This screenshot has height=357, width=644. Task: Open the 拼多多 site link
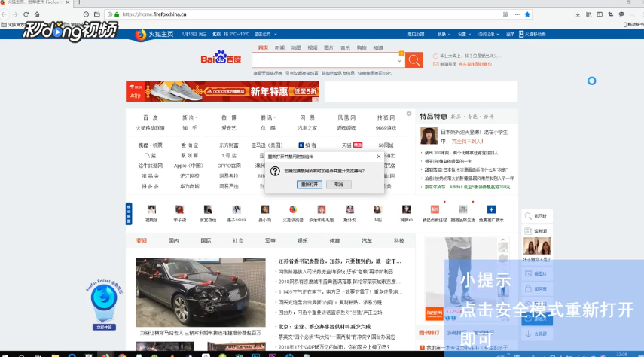[x=150, y=186]
